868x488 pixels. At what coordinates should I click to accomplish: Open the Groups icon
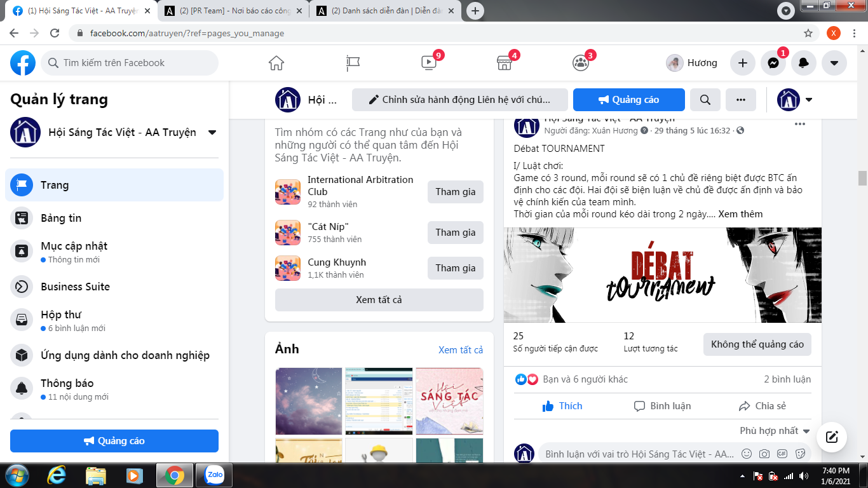click(581, 63)
